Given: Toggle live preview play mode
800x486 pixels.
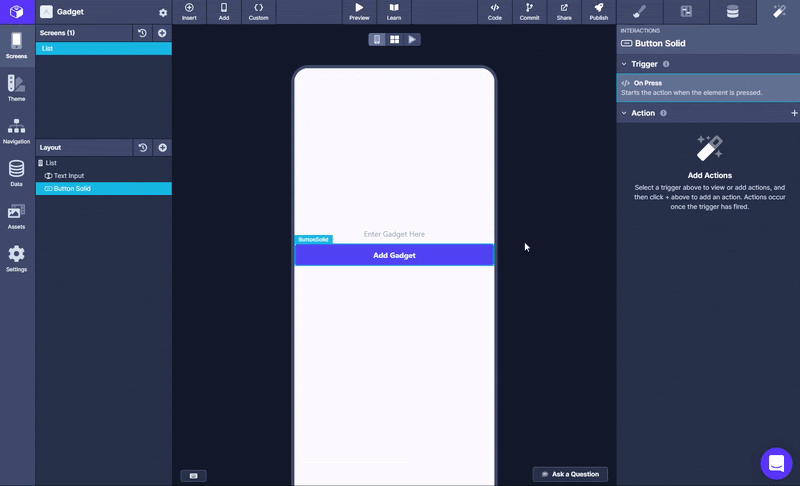Looking at the screenshot, I should coord(412,39).
